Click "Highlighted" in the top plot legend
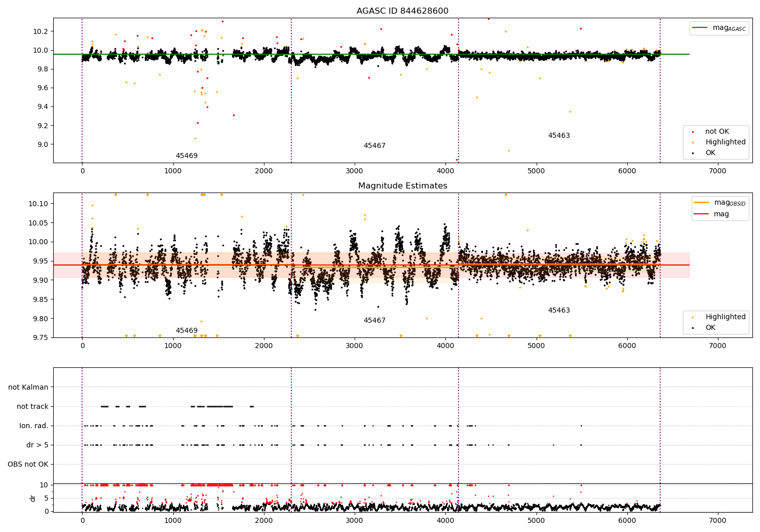The image size is (760, 532). [725, 142]
